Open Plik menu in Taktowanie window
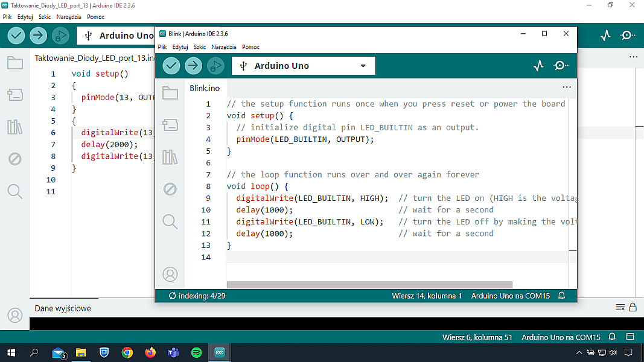This screenshot has width=644, height=362. (x=7, y=17)
